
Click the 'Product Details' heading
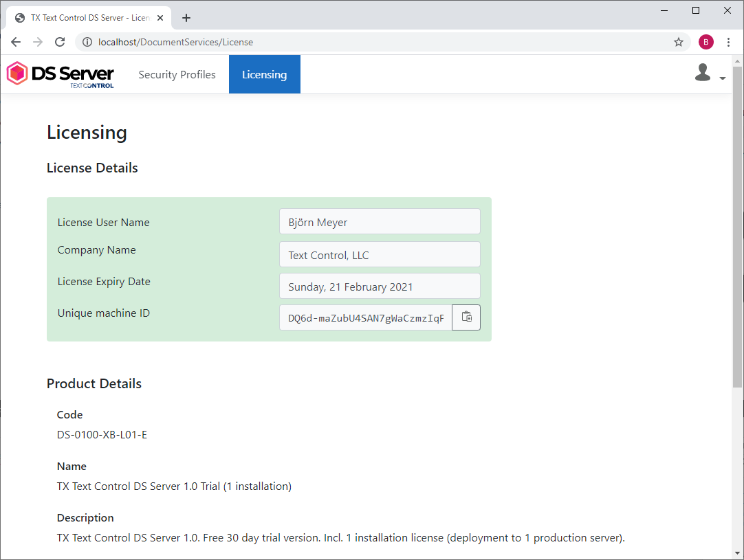(x=94, y=383)
